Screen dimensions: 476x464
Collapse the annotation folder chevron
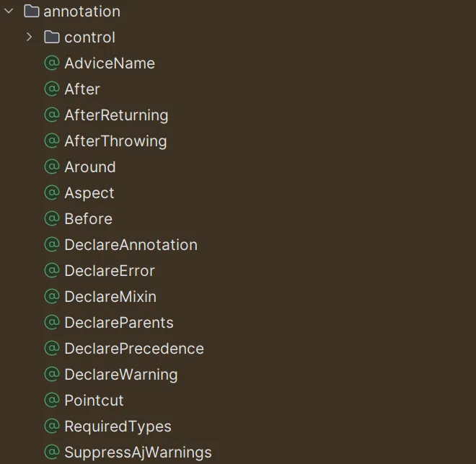pyautogui.click(x=9, y=12)
